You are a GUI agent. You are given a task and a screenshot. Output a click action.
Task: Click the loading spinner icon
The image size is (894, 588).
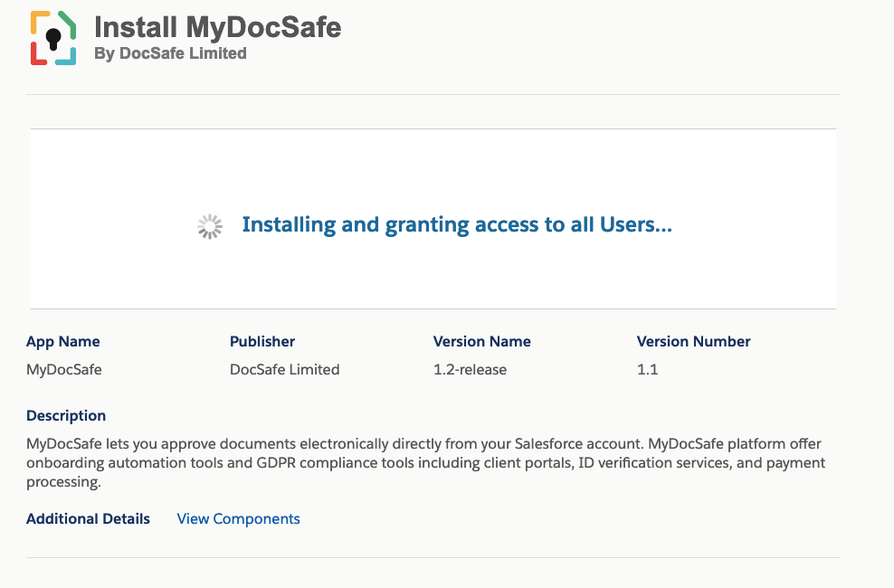210,226
